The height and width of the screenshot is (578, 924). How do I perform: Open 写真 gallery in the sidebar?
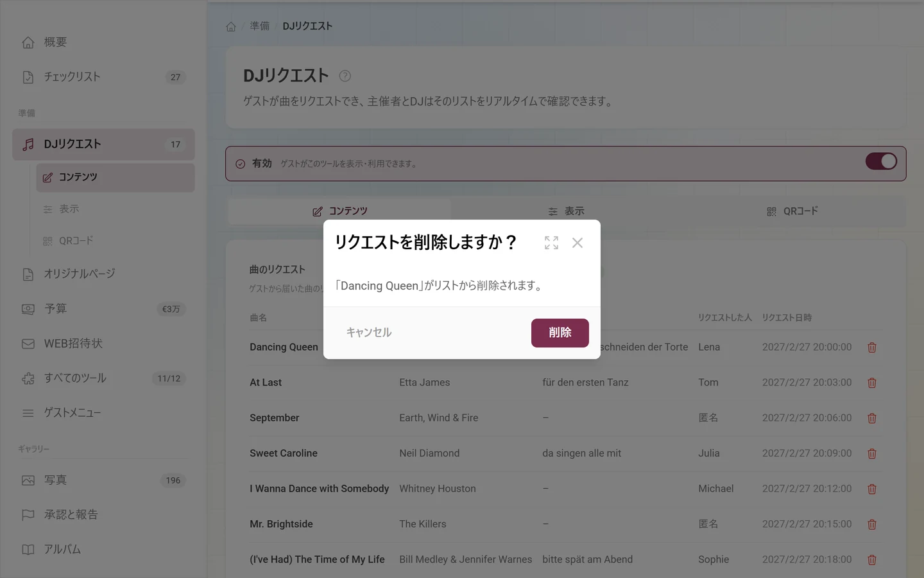pyautogui.click(x=103, y=480)
